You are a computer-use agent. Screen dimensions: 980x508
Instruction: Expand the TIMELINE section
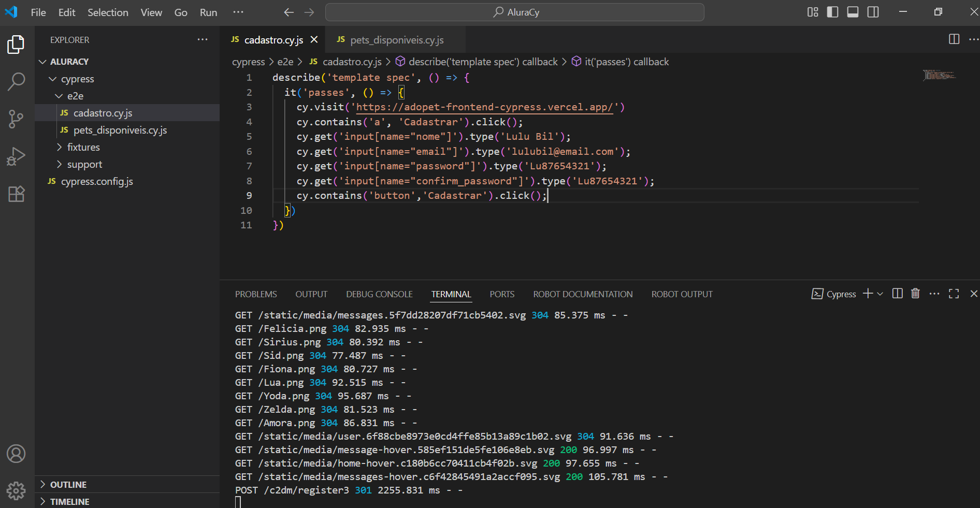pos(127,501)
